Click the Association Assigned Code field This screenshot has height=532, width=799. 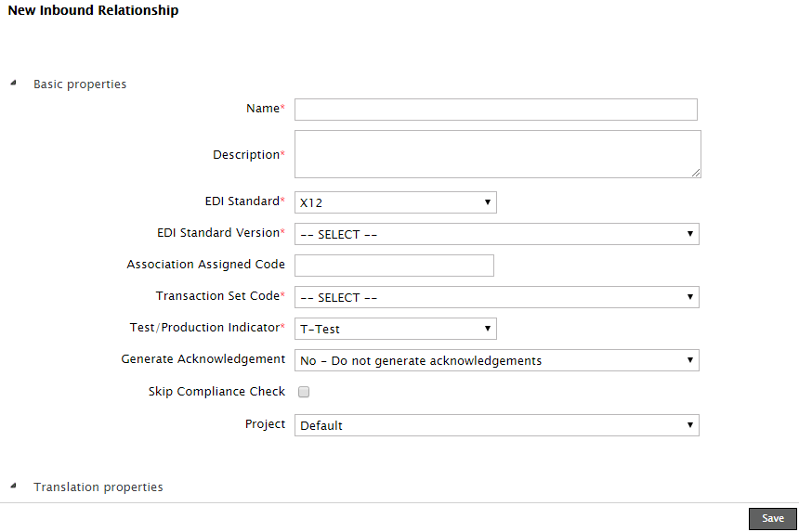(x=394, y=266)
